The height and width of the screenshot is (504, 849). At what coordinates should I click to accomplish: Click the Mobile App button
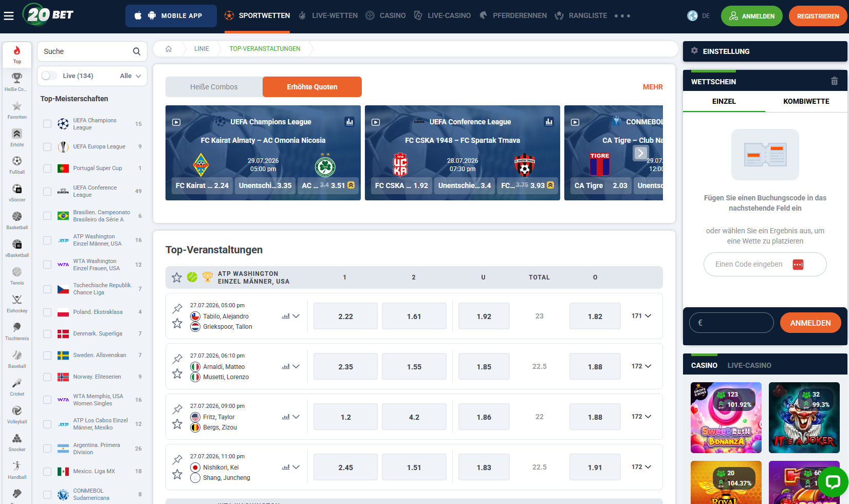pyautogui.click(x=171, y=16)
